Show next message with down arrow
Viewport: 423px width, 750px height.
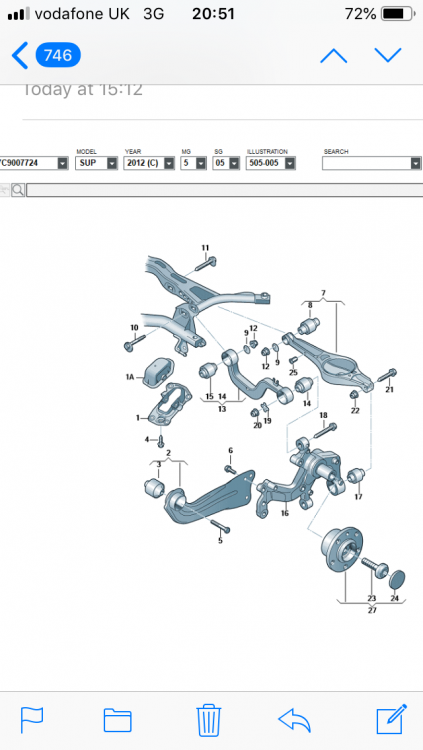point(388,55)
